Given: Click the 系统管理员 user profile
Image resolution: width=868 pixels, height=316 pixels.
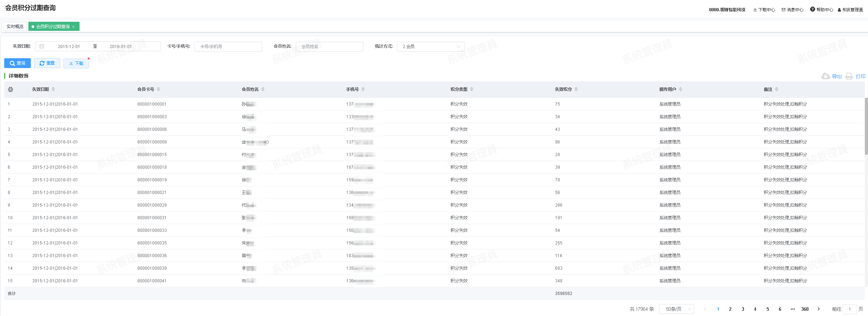Looking at the screenshot, I should (x=850, y=10).
